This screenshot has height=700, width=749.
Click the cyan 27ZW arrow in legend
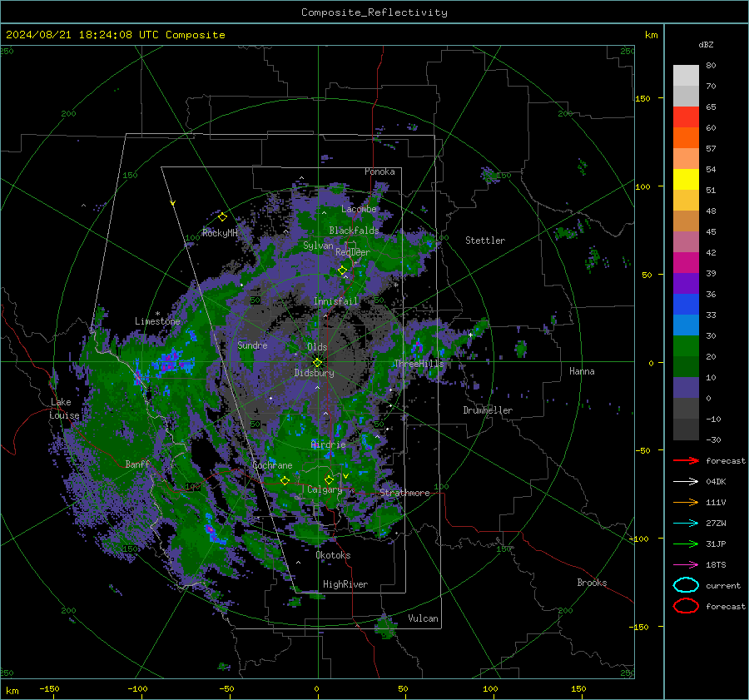point(686,523)
